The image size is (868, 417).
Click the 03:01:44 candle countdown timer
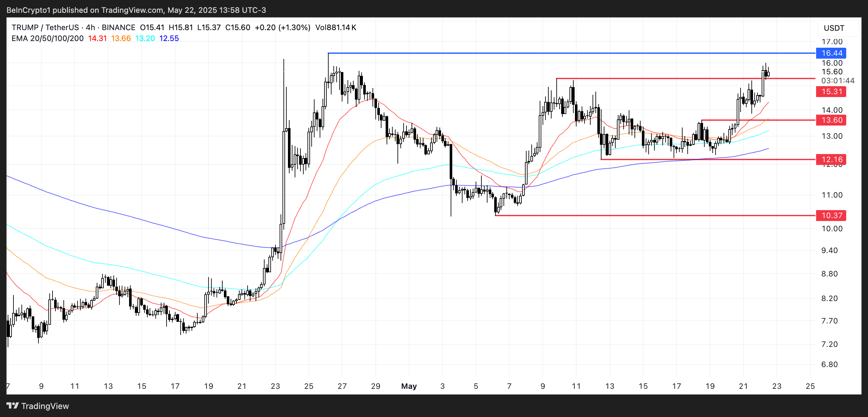click(838, 80)
